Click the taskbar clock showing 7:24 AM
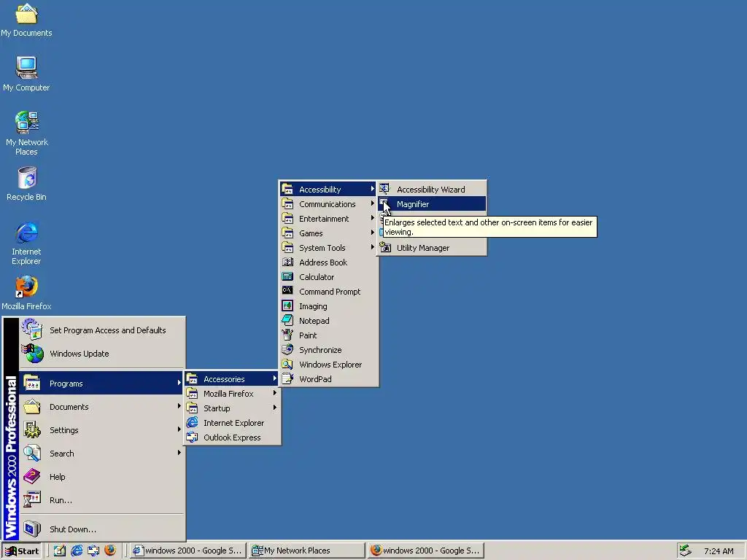747x560 pixels. [719, 551]
